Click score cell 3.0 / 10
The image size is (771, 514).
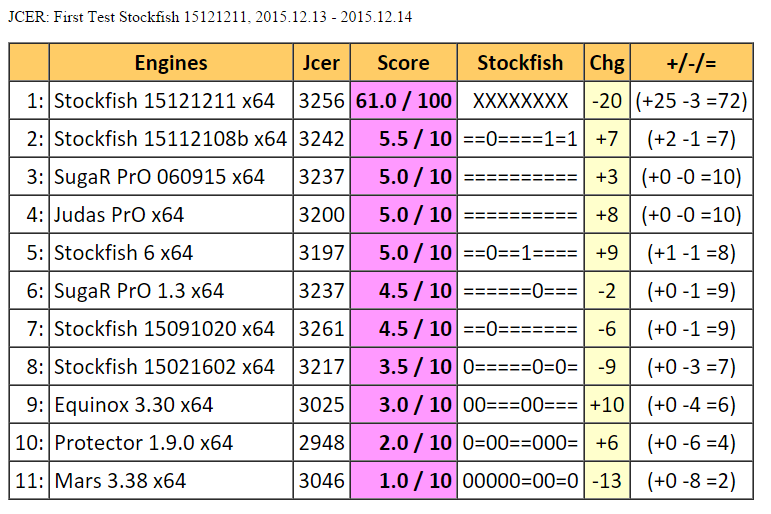click(x=404, y=405)
